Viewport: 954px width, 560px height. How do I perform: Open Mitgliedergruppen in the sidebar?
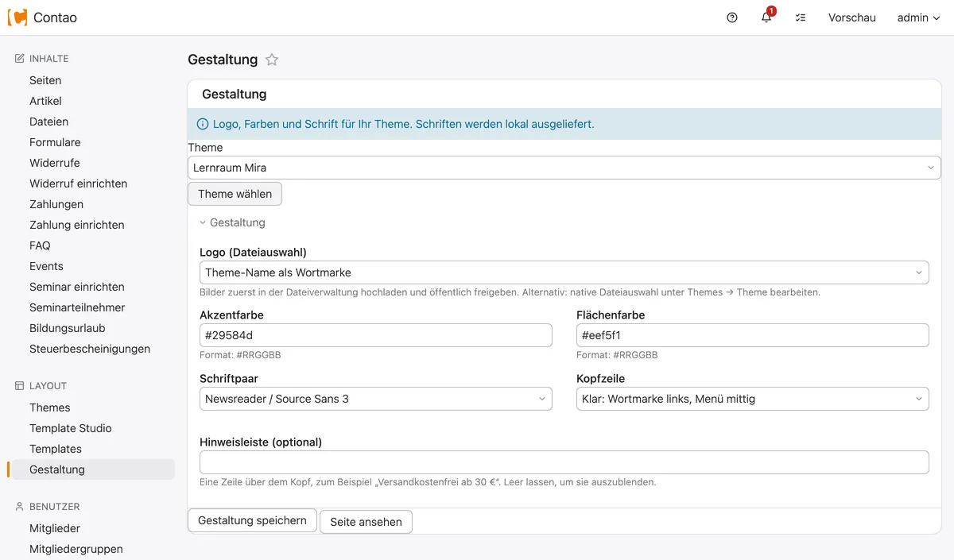point(76,549)
